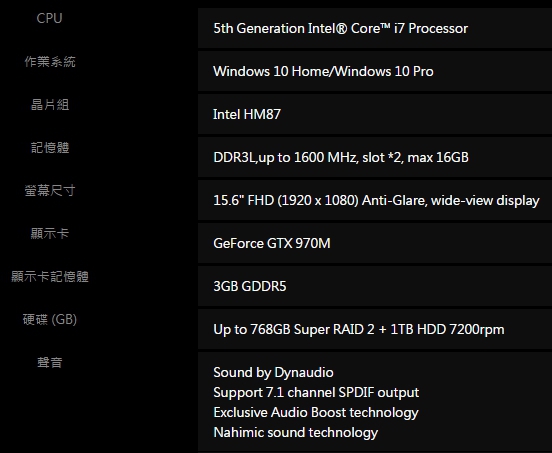Click the 硬碟 (GB) label
552x453 pixels.
(50, 319)
